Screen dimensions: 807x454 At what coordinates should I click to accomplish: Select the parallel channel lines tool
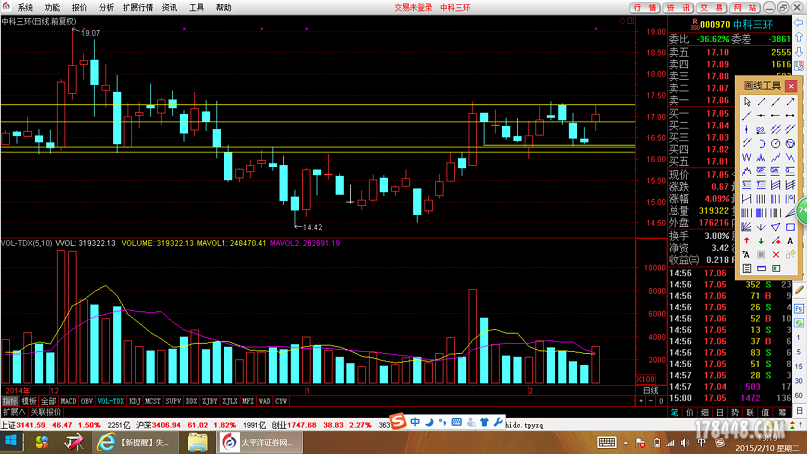pyautogui.click(x=776, y=130)
